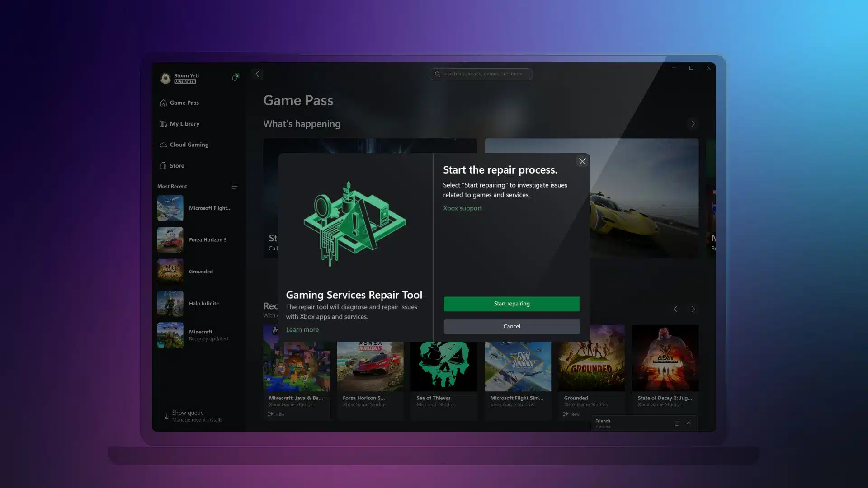This screenshot has height=488, width=868.
Task: Open the Minecraft: Java & Bedrock game card
Action: pyautogui.click(x=297, y=373)
